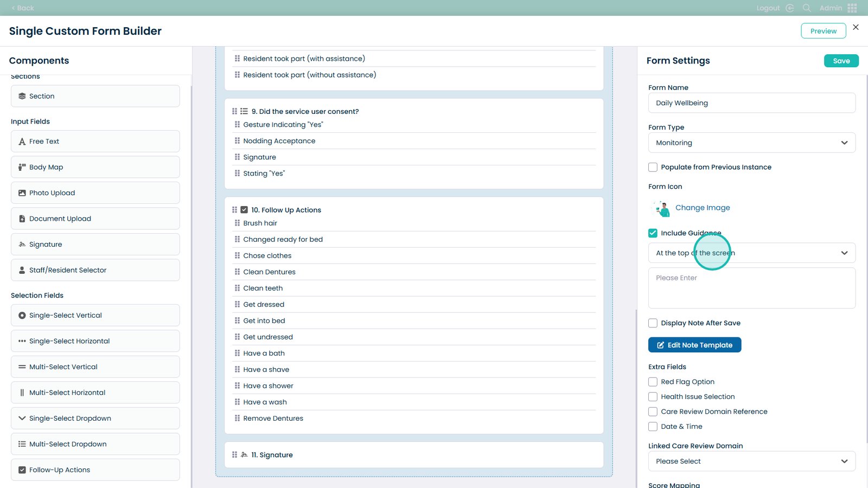Click the guidance text area

pyautogui.click(x=752, y=288)
